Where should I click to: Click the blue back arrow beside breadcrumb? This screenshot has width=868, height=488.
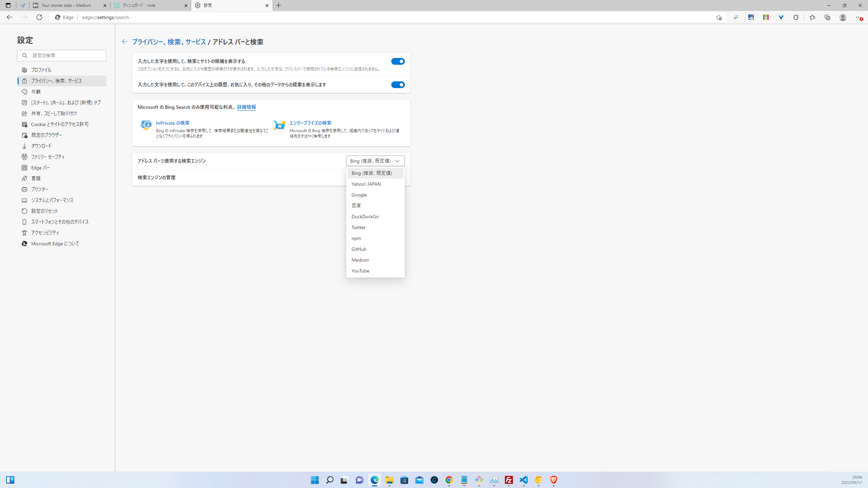point(125,42)
